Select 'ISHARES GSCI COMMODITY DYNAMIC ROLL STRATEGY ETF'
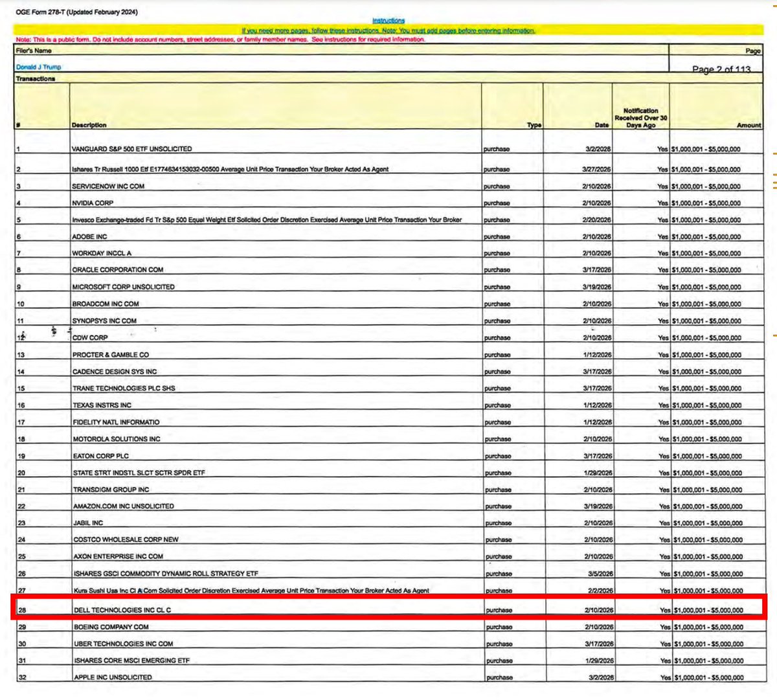Viewport: 777px width, 700px height. 166,573
